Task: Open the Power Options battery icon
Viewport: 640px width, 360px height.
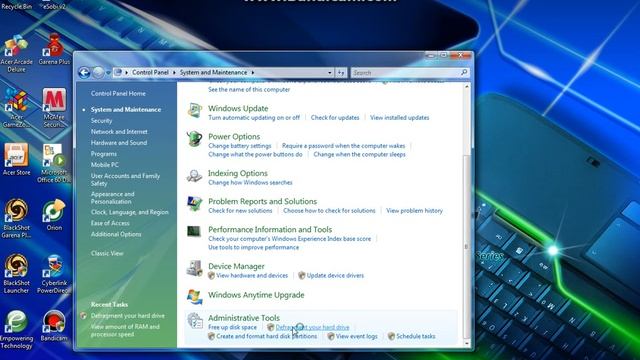Action: click(x=195, y=139)
